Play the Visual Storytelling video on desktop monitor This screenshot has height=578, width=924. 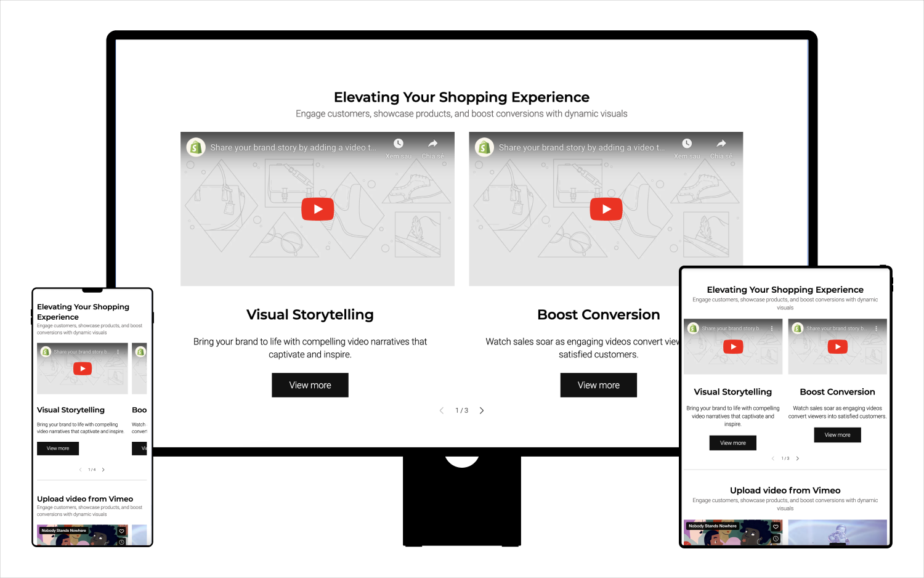click(317, 210)
